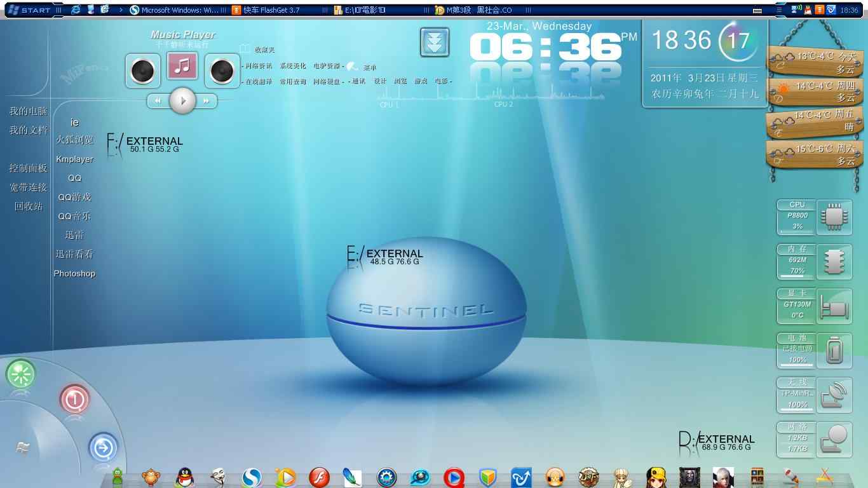Image resolution: width=868 pixels, height=488 pixels.
Task: Expand the quick launch chevron in taskbar
Action: pyautogui.click(x=121, y=10)
